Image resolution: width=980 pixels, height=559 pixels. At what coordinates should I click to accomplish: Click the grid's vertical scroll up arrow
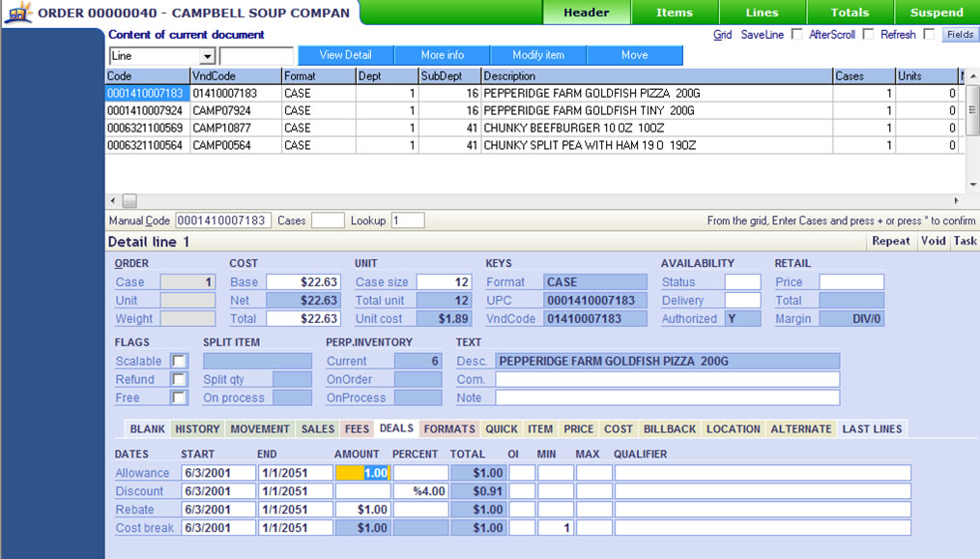[x=973, y=76]
